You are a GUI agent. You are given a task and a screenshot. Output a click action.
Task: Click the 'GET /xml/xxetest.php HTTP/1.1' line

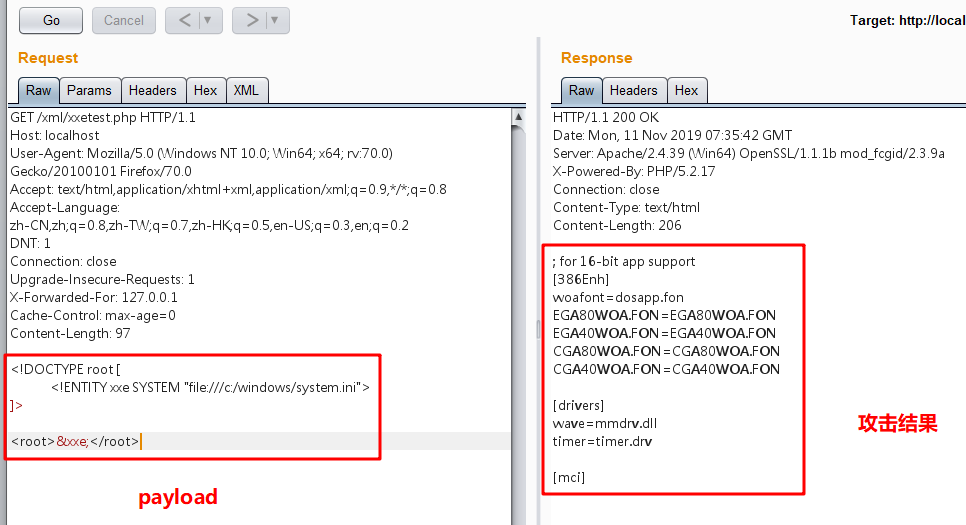coord(103,117)
